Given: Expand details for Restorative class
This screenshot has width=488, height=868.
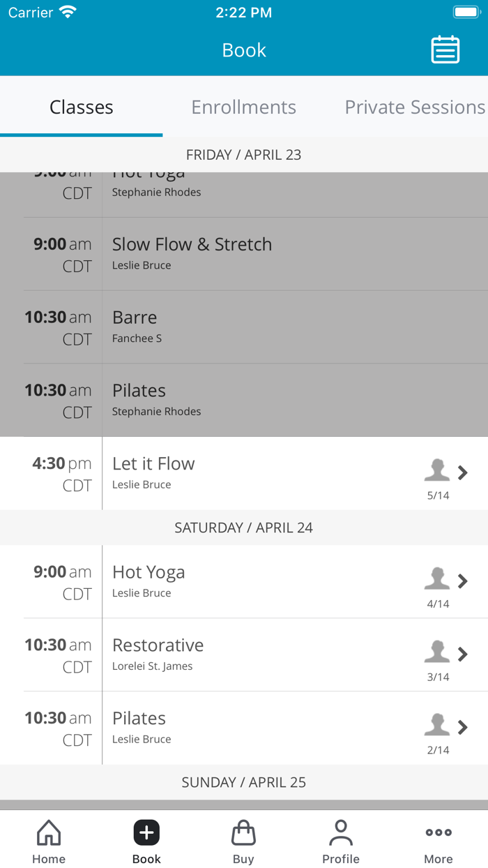Looking at the screenshot, I should tap(462, 654).
